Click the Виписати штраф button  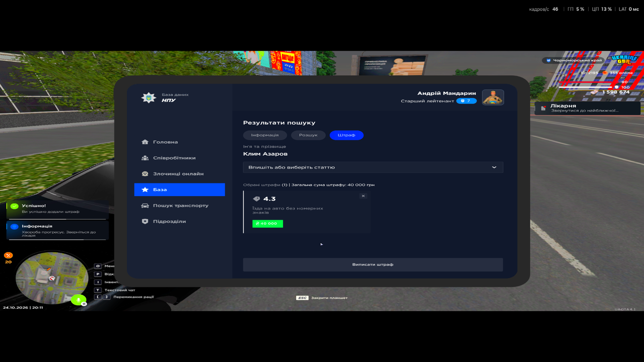coord(373,264)
